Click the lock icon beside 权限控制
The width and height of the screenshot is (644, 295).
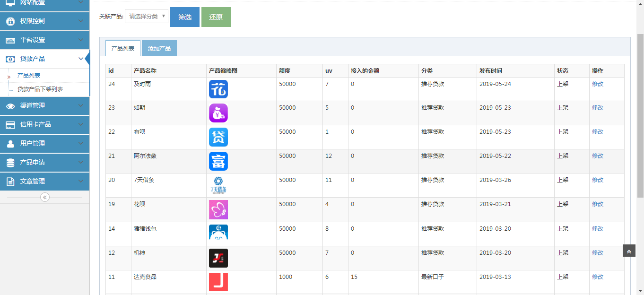pyautogui.click(x=10, y=21)
